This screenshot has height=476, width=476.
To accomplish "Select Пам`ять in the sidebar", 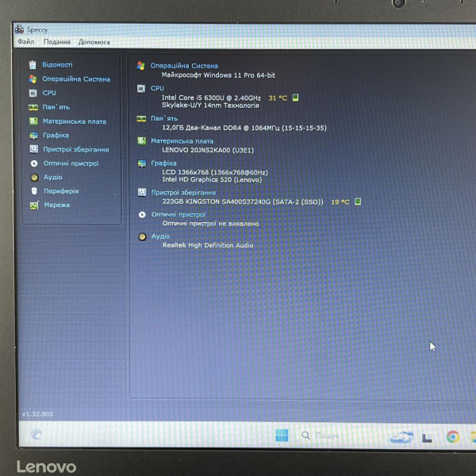I will pos(56,107).
